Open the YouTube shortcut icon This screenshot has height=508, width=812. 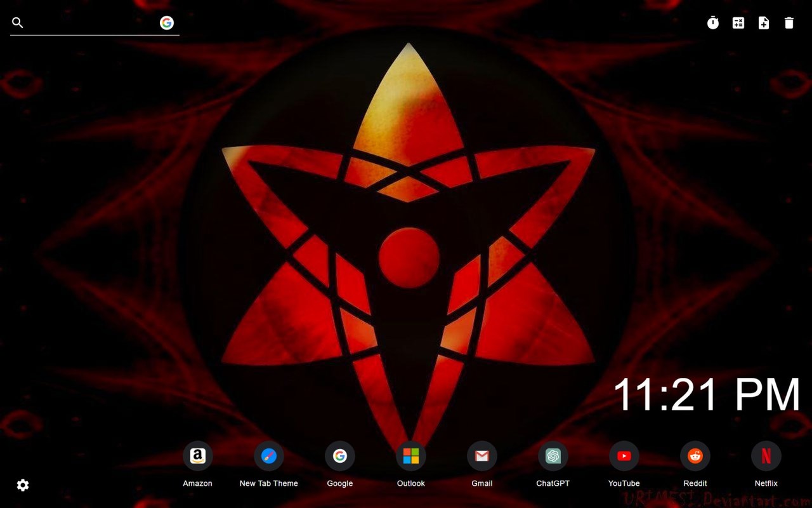(624, 456)
